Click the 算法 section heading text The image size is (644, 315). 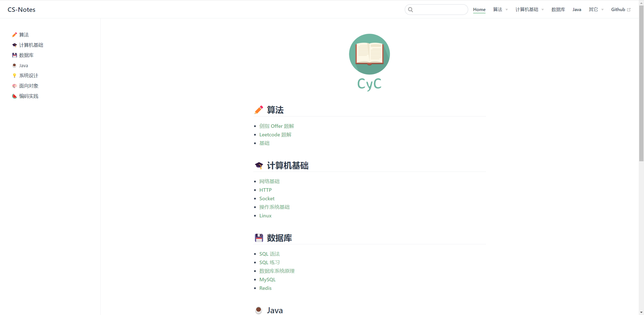275,110
